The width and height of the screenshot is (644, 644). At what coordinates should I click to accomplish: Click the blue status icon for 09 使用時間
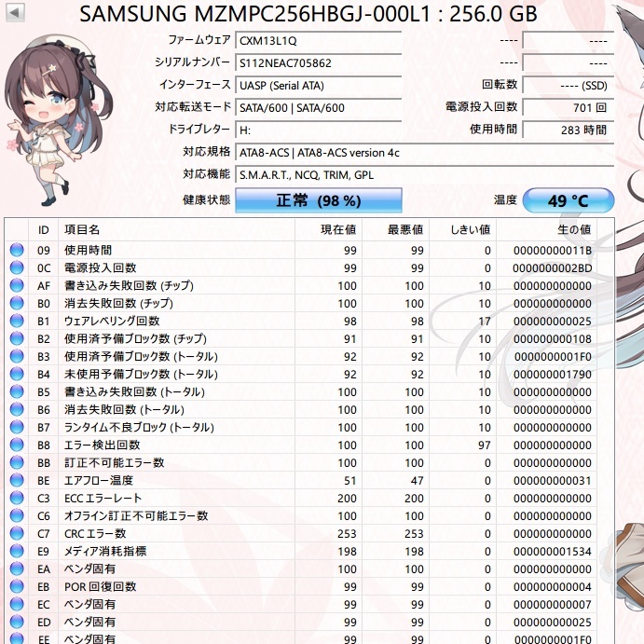pos(17,250)
